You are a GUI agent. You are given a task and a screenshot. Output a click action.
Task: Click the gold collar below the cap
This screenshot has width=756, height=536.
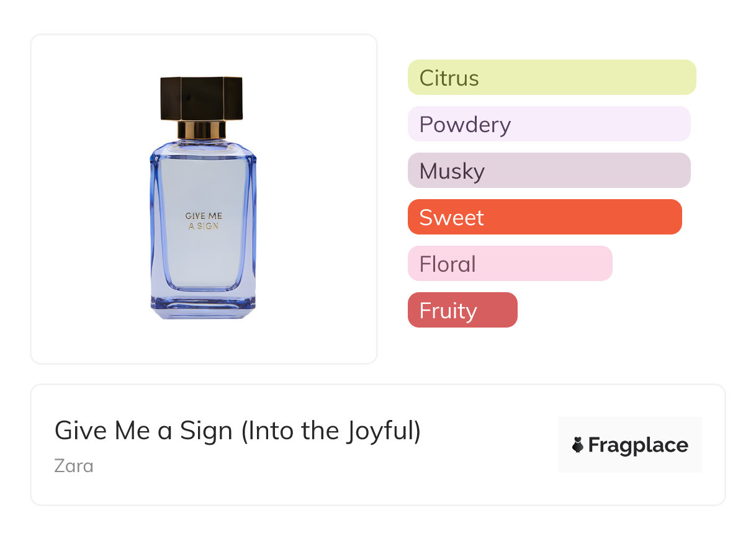point(202,130)
